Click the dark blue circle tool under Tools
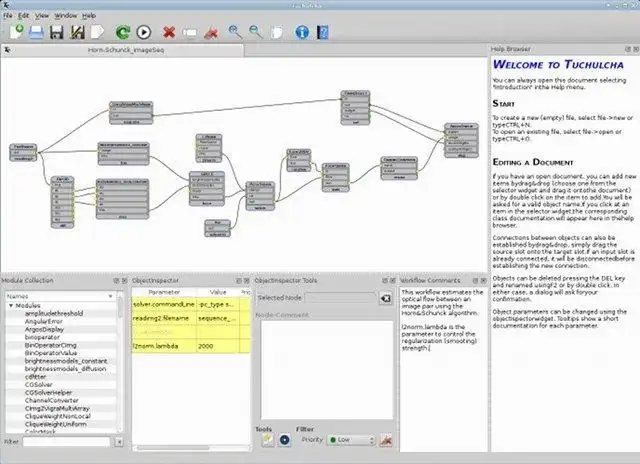Screen dimensions: 640x464 (284, 440)
